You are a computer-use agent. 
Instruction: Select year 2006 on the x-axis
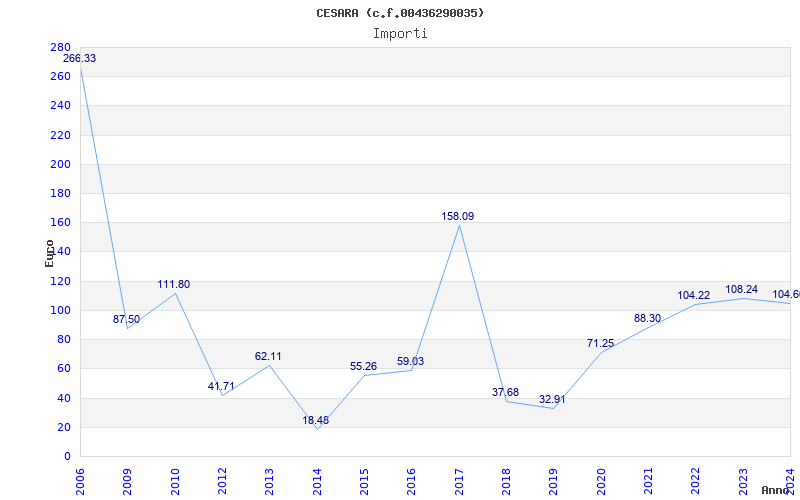pyautogui.click(x=80, y=482)
